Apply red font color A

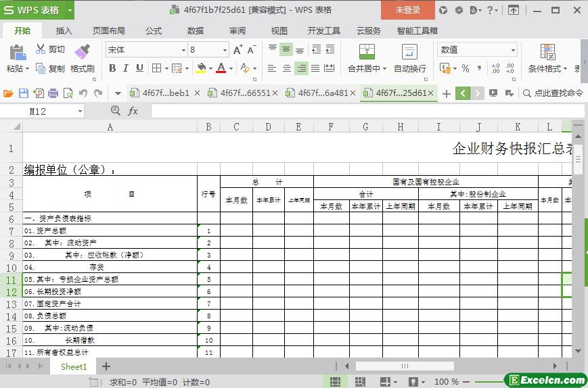221,68
